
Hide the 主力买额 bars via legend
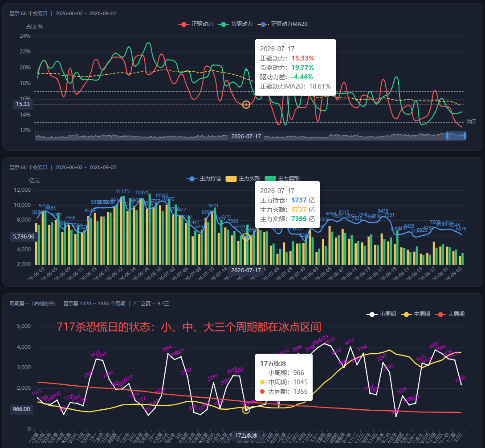tap(243, 178)
